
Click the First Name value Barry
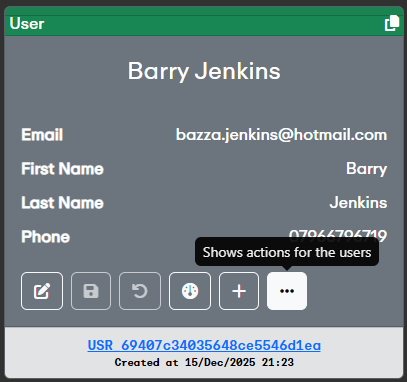click(x=366, y=169)
